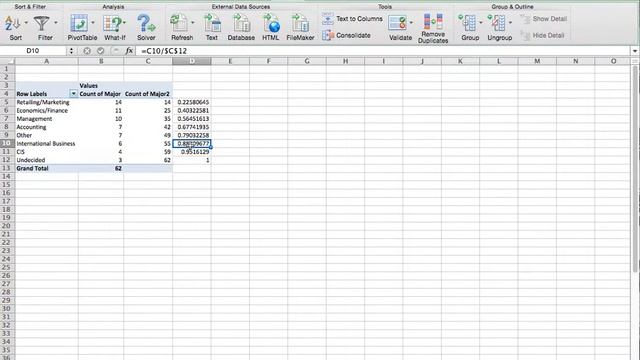Import data from Database
Screen dimensions: 640x360
tap(241, 23)
